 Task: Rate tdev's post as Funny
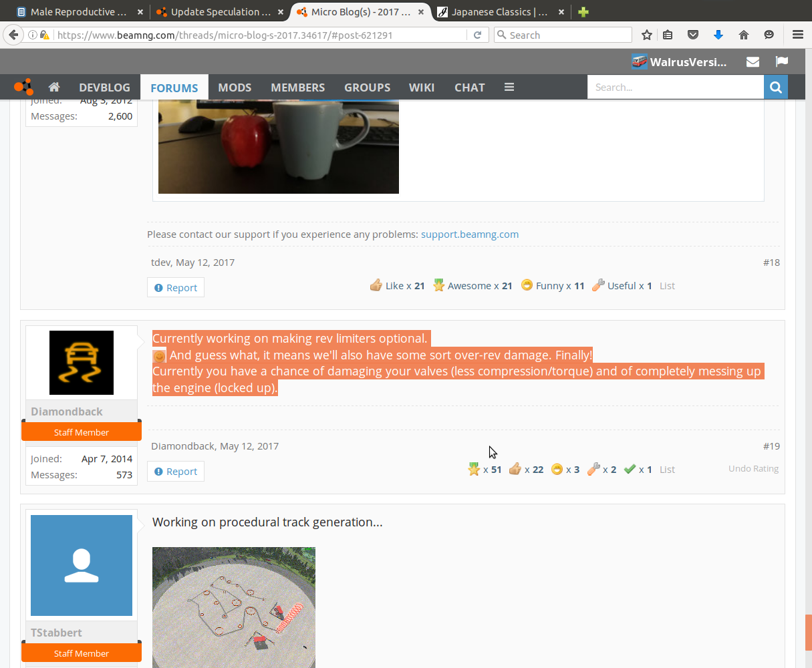(x=553, y=285)
